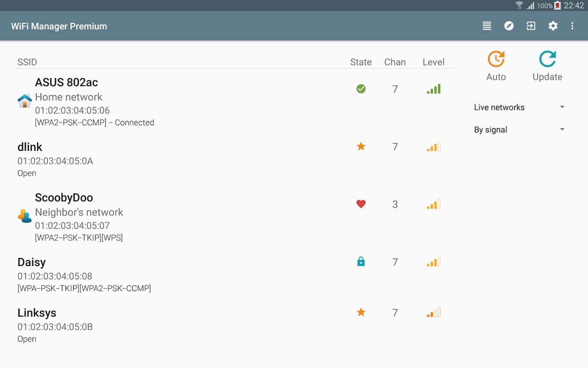Open the network list view icon
The width and height of the screenshot is (588, 368).
pyautogui.click(x=487, y=26)
